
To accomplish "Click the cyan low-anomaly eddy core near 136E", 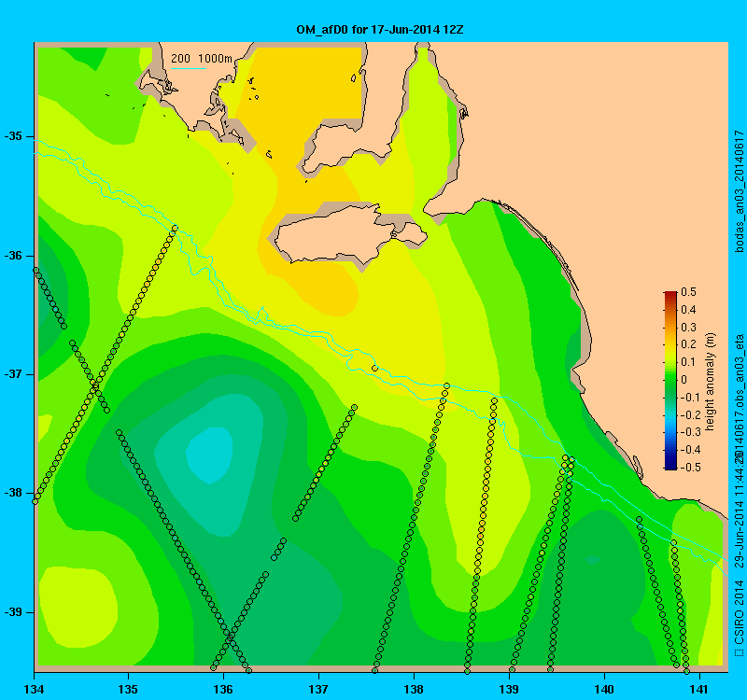I will 209,455.
